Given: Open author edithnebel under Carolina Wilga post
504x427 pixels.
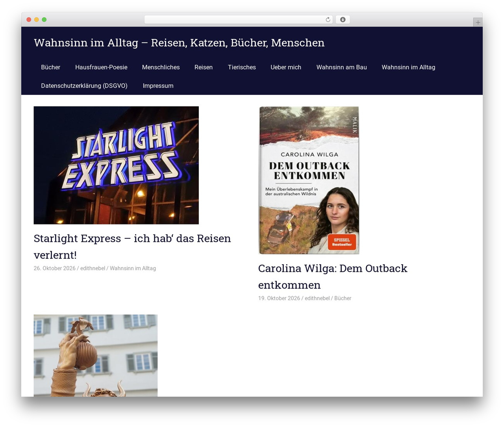Looking at the screenshot, I should point(317,298).
